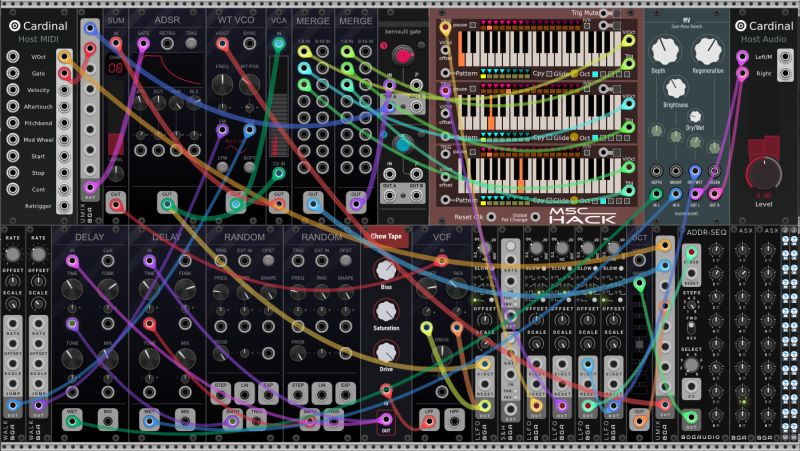Click the MV reverb BRIGHT CV jack
800x451 pixels.
coord(676,171)
